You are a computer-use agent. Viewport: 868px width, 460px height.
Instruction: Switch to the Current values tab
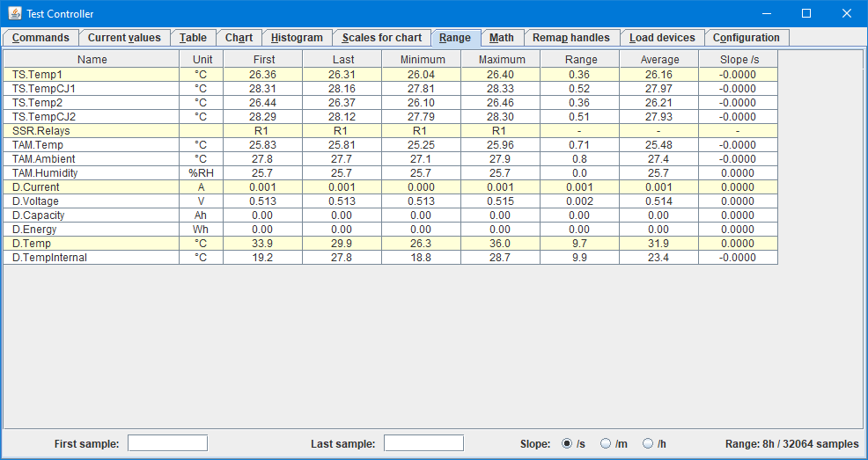[124, 38]
